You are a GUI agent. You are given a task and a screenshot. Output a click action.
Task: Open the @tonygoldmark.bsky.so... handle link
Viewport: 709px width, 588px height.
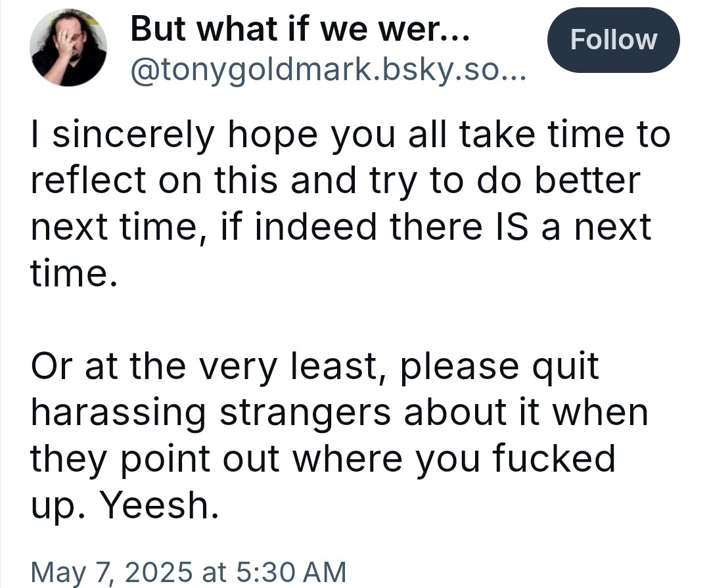click(x=329, y=70)
